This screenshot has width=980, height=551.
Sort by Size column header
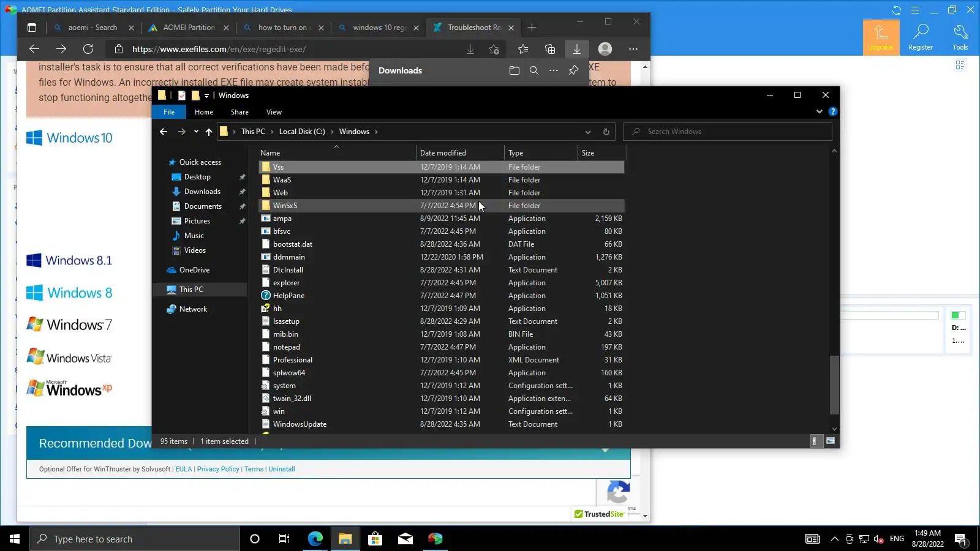[601, 153]
